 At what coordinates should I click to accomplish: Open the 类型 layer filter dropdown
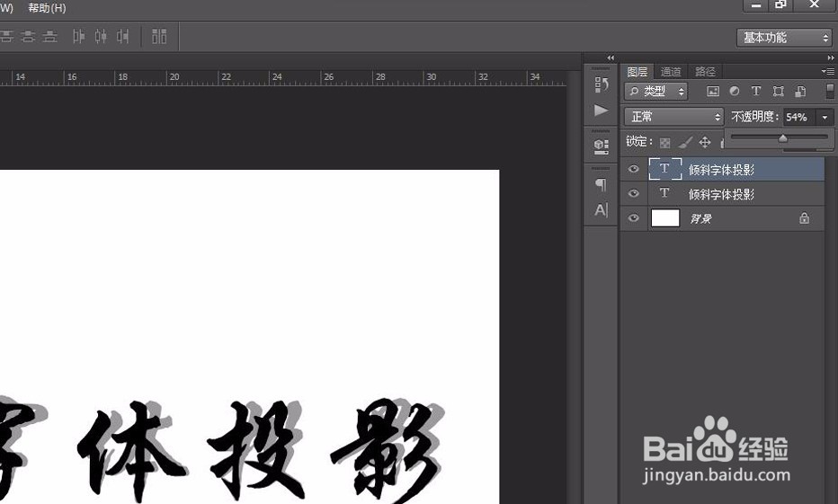point(655,92)
